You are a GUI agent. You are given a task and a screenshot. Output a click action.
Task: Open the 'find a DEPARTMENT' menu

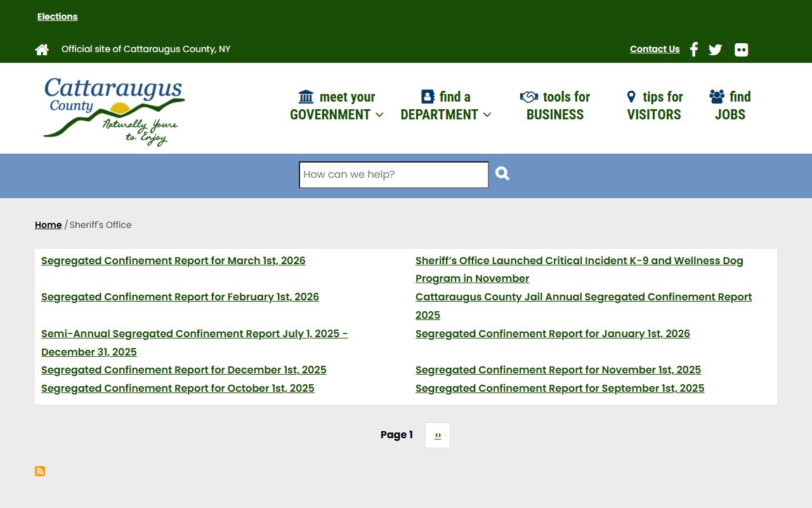(445, 105)
